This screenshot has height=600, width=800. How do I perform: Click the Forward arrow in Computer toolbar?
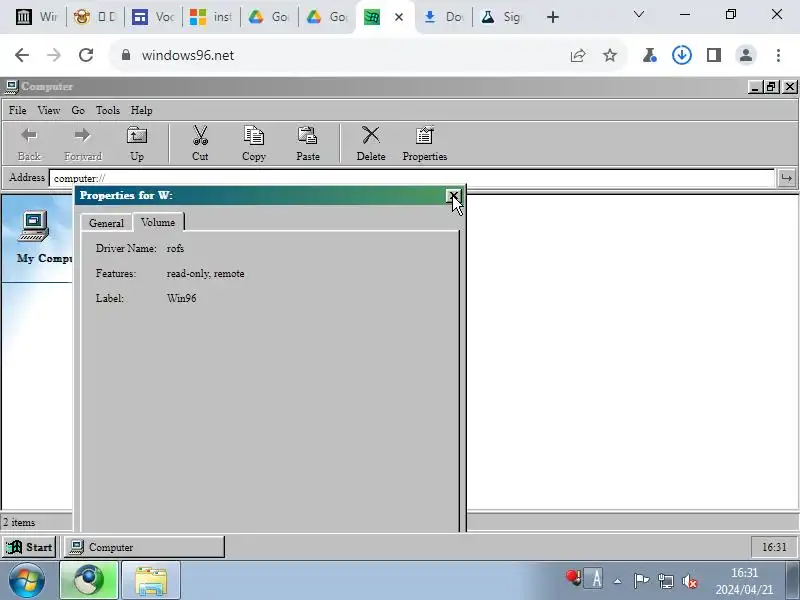coord(83,143)
